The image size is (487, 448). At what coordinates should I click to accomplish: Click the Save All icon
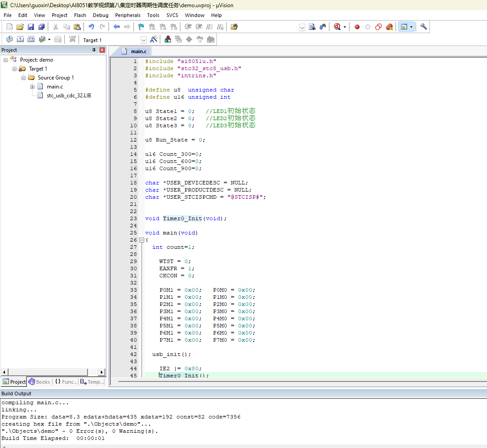tap(42, 27)
